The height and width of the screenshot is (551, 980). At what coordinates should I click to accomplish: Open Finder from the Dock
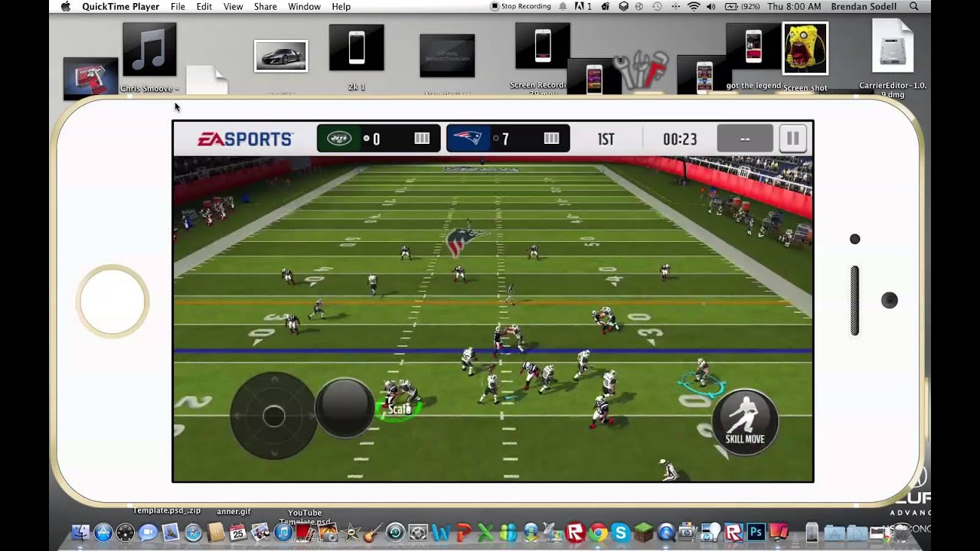coord(80,533)
